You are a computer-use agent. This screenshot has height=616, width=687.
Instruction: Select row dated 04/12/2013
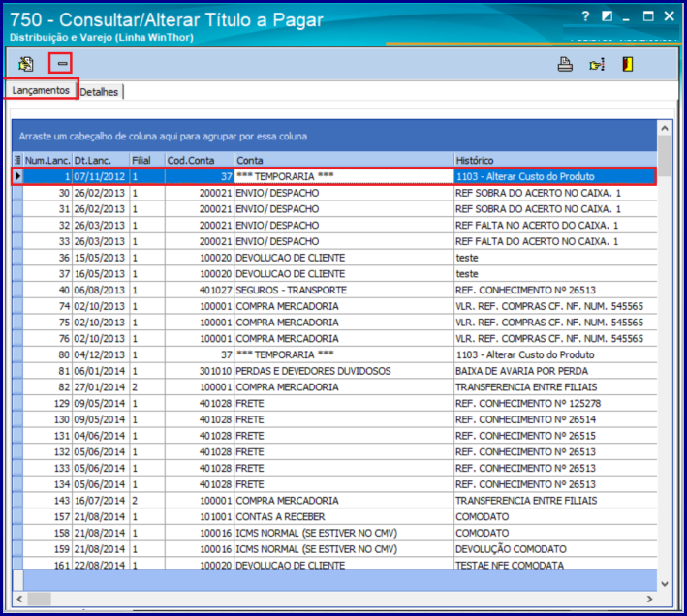tap(335, 354)
